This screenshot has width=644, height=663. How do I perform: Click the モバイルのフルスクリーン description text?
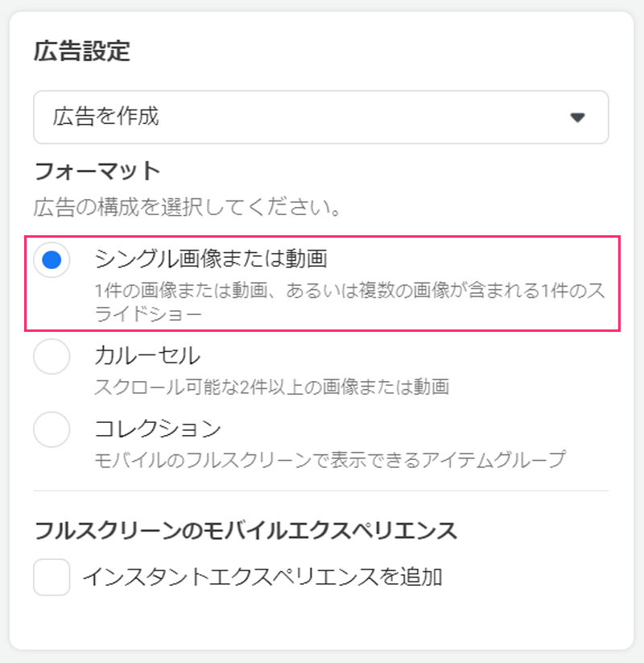coord(330,459)
